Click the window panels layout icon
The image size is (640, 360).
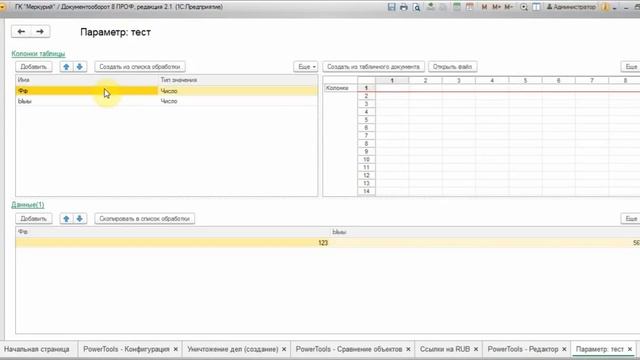(536, 7)
